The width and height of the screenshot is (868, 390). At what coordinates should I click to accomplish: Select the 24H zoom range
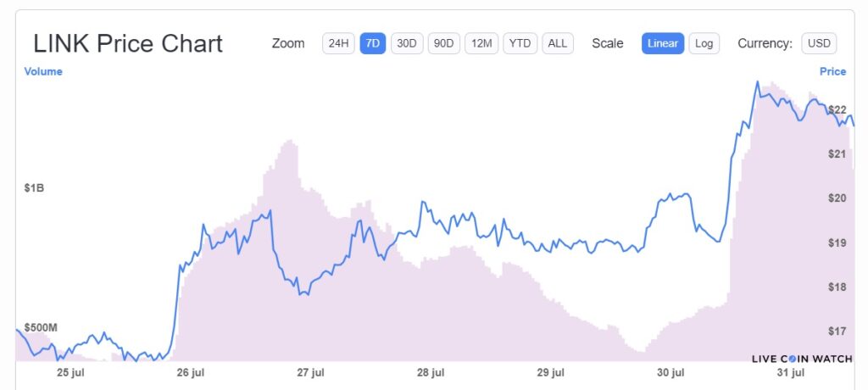[338, 43]
